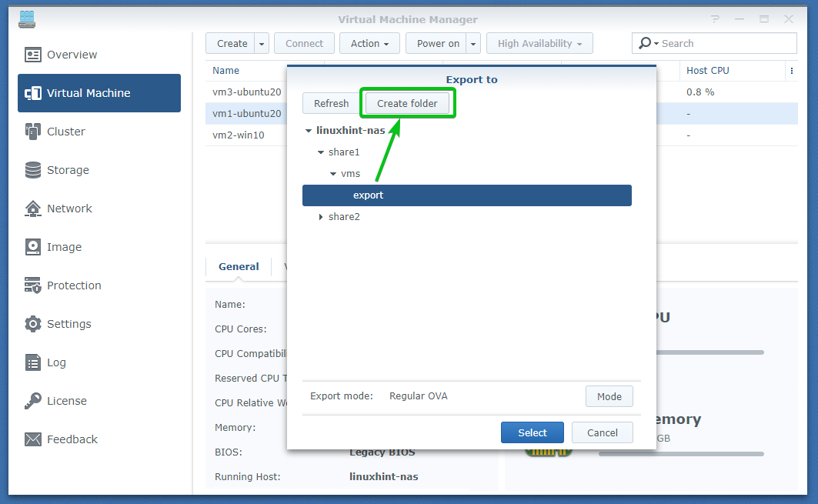The height and width of the screenshot is (504, 818).
Task: Open the column options menu icon
Action: [x=792, y=71]
